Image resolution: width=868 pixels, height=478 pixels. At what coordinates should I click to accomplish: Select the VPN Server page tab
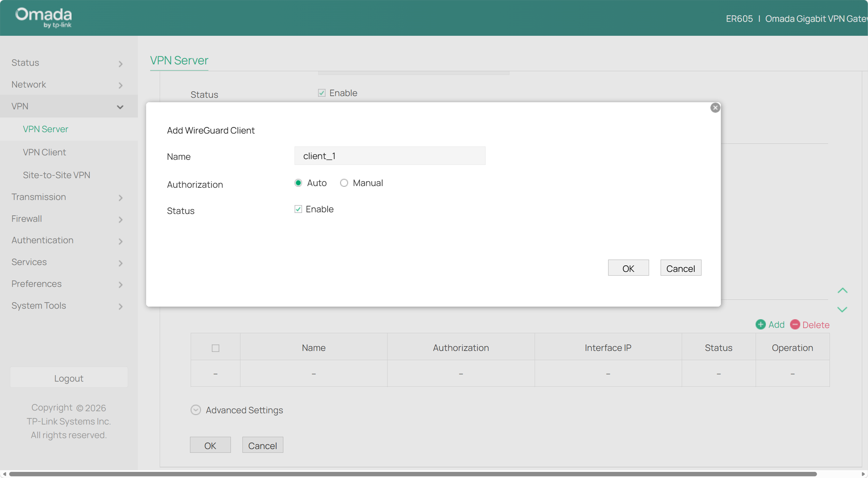(179, 60)
